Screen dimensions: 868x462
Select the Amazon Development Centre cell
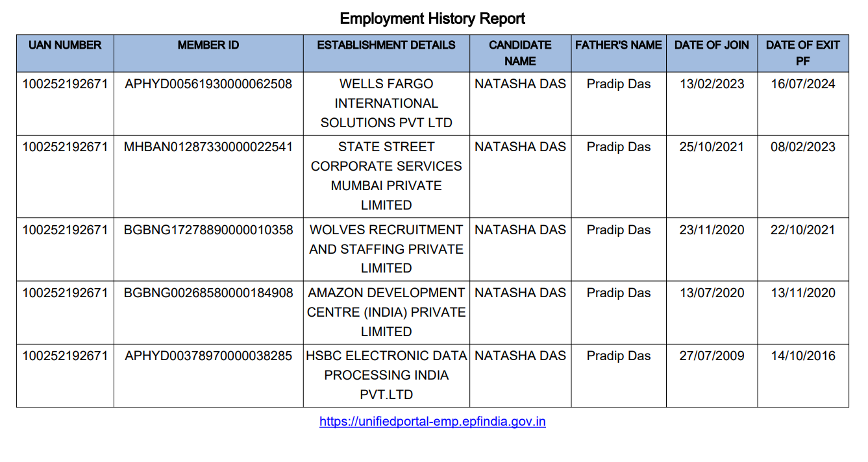[386, 312]
